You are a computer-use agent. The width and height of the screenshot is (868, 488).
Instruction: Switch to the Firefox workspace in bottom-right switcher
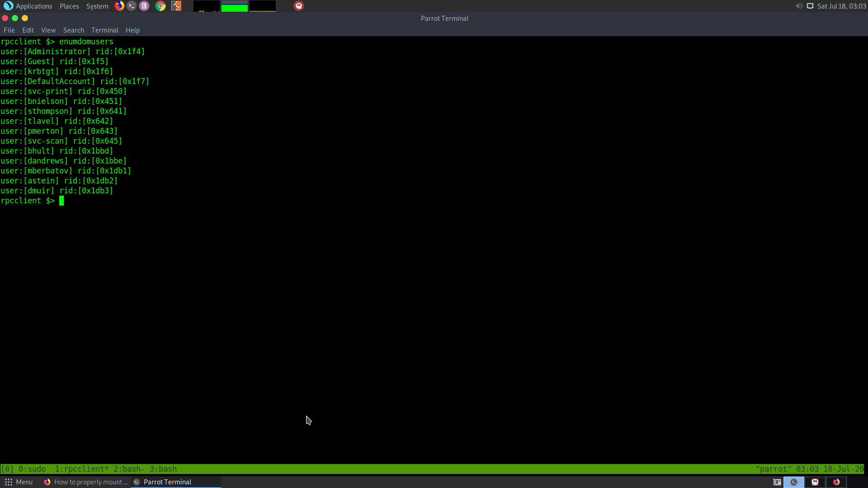click(x=836, y=482)
